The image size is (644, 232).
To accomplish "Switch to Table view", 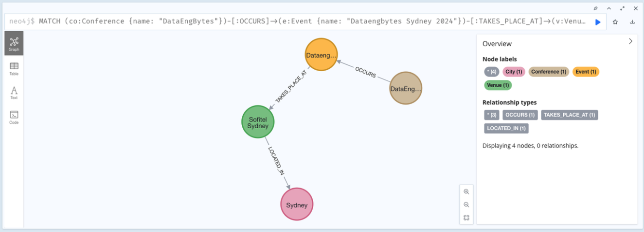I will click(x=14, y=68).
